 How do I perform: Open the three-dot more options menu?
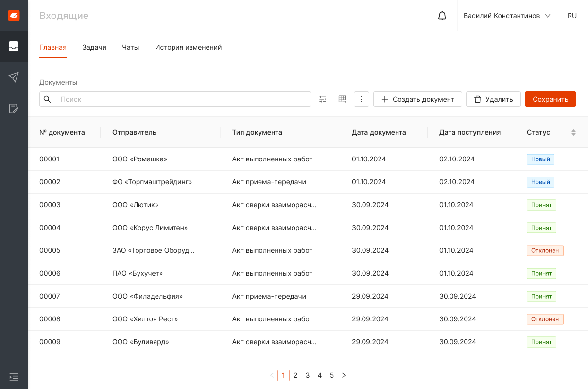click(362, 99)
